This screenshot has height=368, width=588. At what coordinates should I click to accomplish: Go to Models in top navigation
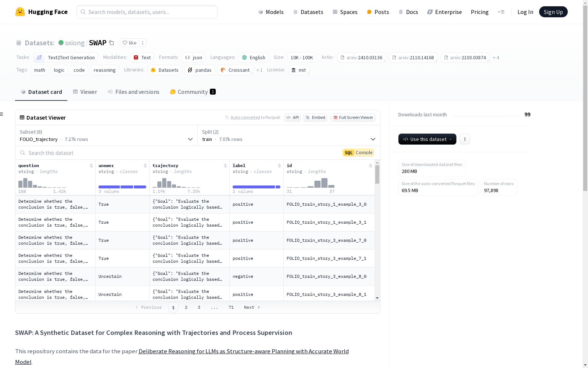271,12
